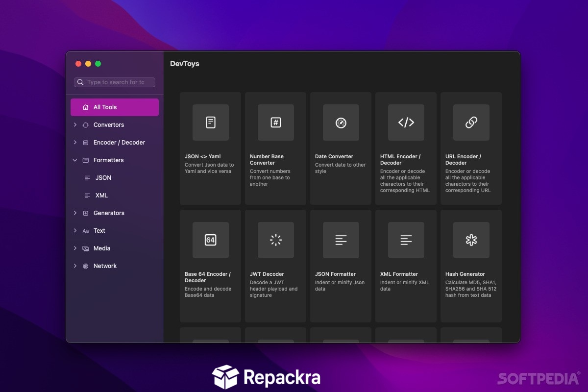Select the Convertors sidebar label
The height and width of the screenshot is (392, 588).
[109, 125]
